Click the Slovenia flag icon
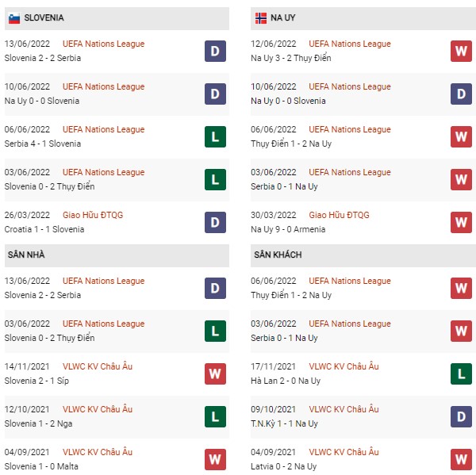Image resolution: width=476 pixels, height=475 pixels. point(14,18)
